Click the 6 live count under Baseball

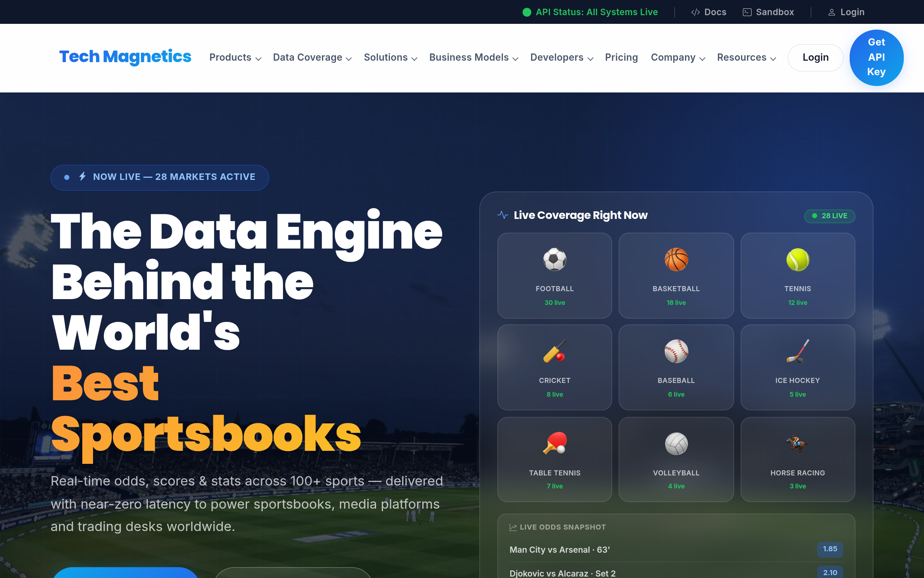coord(676,394)
